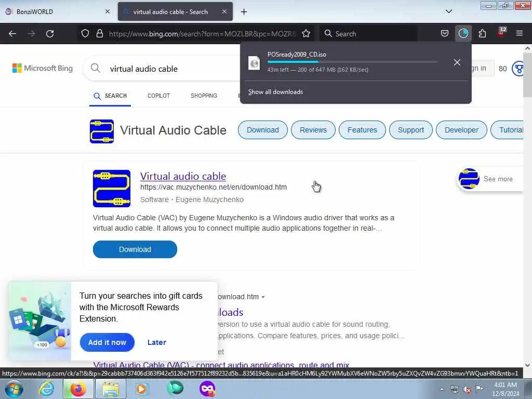
Task: Open the Virtual Audio Cable (VAC) connect link
Action: point(221,365)
